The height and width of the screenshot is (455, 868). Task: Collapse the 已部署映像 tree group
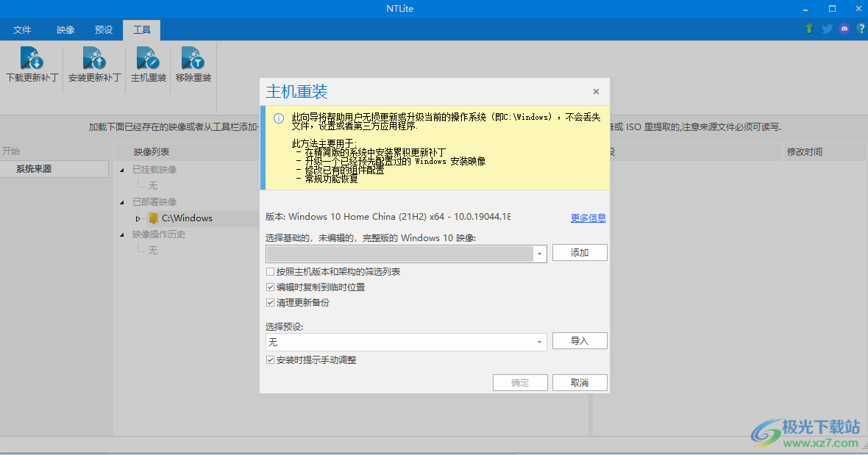122,202
